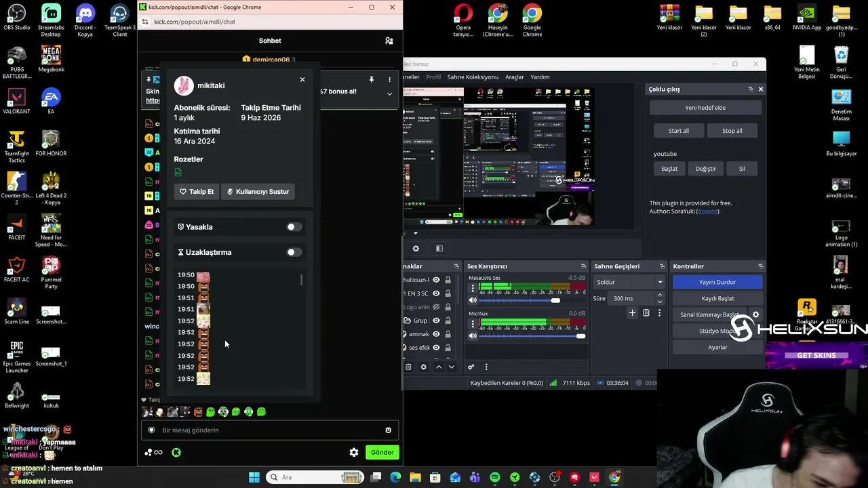View site info icon in address bar
The height and width of the screenshot is (488, 868).
click(144, 22)
